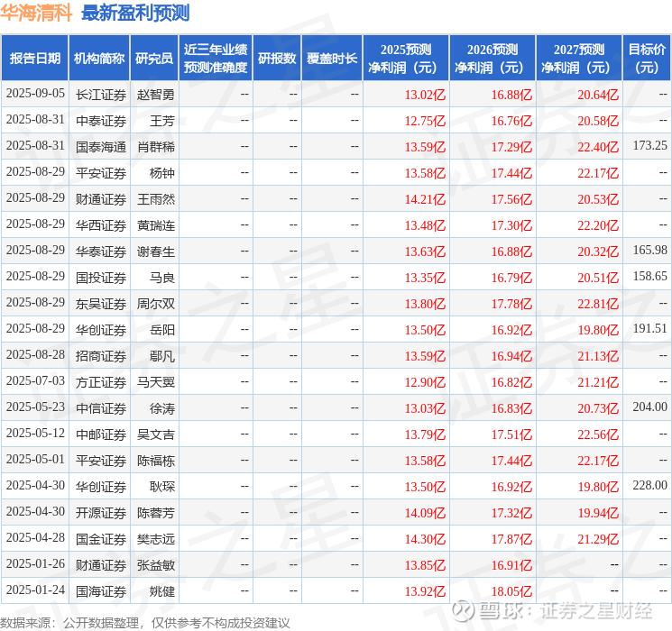Click analyst name 黄瑞连
The image size is (672, 631).
156,225
